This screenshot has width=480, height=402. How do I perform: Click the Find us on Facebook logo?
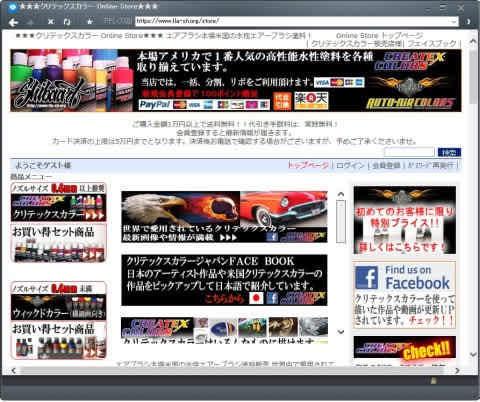point(403,278)
